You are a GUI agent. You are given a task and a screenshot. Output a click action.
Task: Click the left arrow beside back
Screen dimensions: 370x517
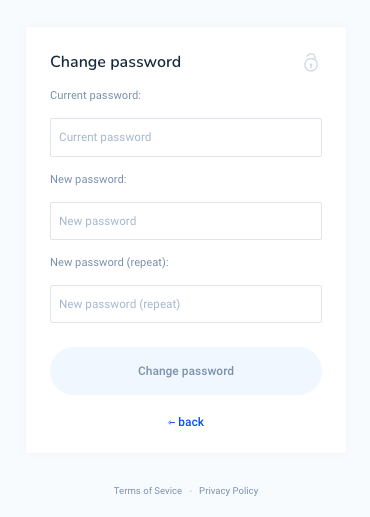(171, 423)
